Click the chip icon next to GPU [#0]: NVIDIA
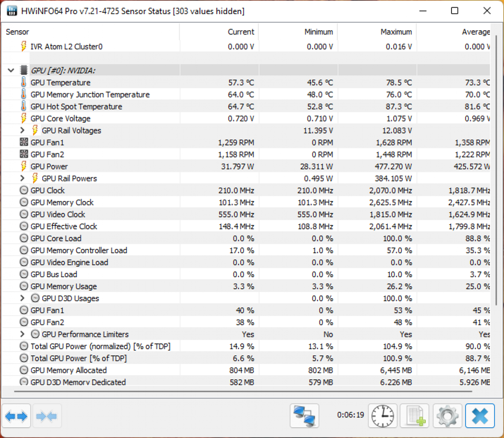The height and width of the screenshot is (438, 504). [x=24, y=70]
